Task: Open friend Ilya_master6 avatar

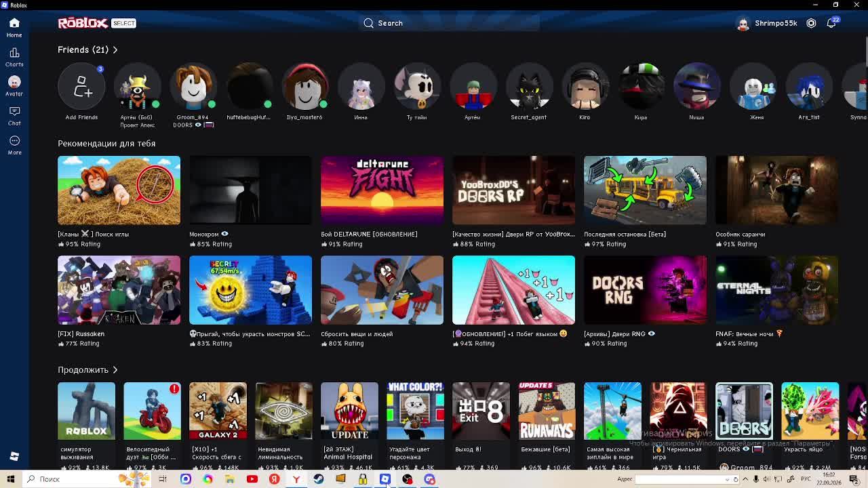Action: [x=305, y=87]
